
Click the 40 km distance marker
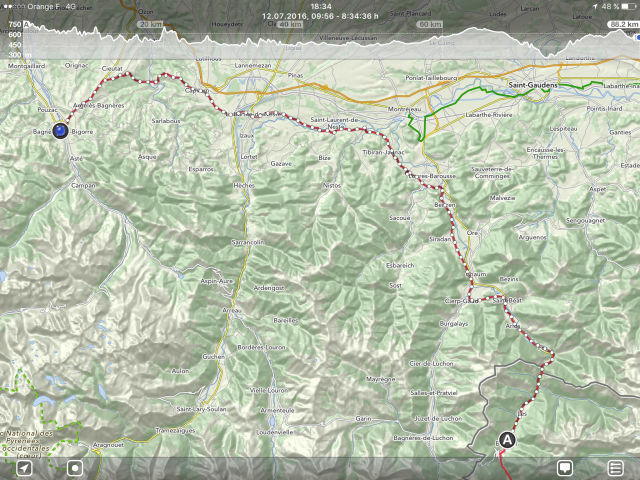coord(291,24)
